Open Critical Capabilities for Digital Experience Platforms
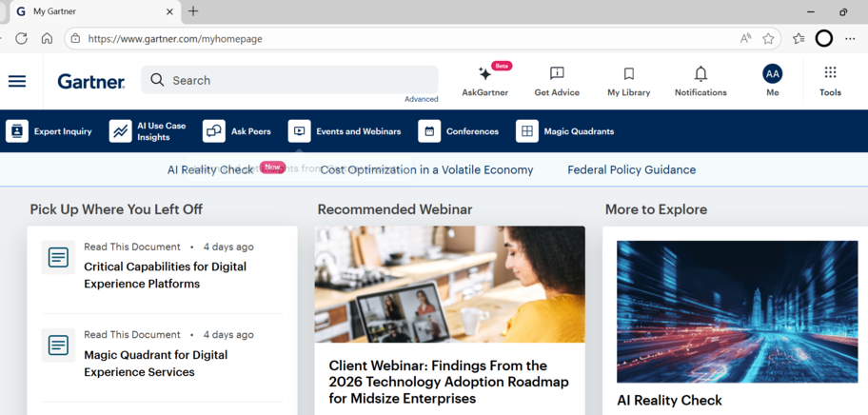Image resolution: width=868 pixels, height=415 pixels. click(165, 275)
